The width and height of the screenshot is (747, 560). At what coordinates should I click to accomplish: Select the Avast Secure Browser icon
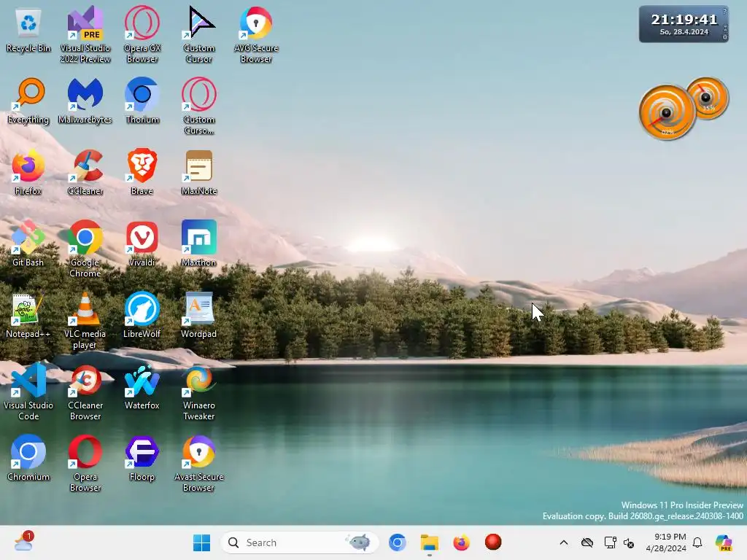tap(199, 463)
